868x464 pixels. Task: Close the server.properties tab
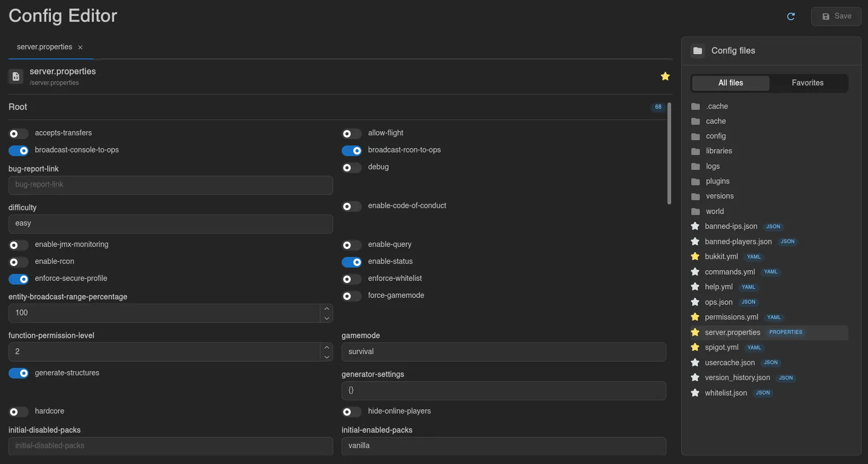coord(80,47)
